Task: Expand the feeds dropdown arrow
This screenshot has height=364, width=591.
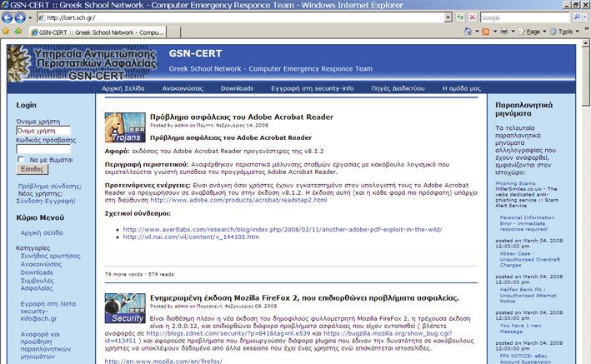Action: point(495,32)
